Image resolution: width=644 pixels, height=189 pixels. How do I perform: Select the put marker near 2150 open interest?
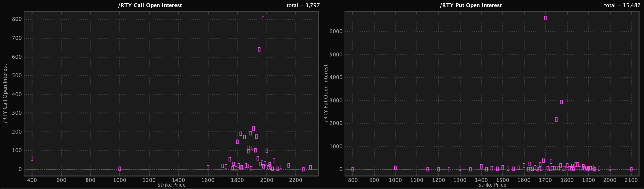click(556, 120)
